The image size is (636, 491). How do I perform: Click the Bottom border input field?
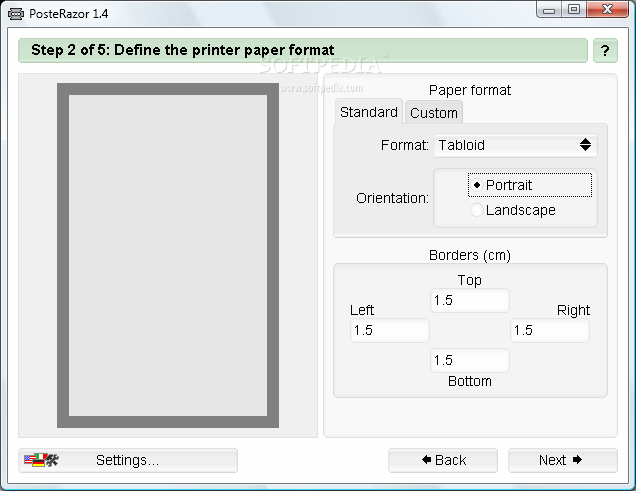tap(470, 360)
